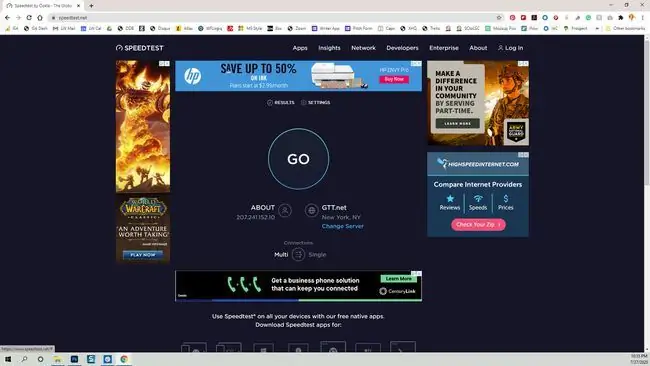Open Chrome from the taskbar
This screenshot has height=366, width=650.
click(x=124, y=359)
